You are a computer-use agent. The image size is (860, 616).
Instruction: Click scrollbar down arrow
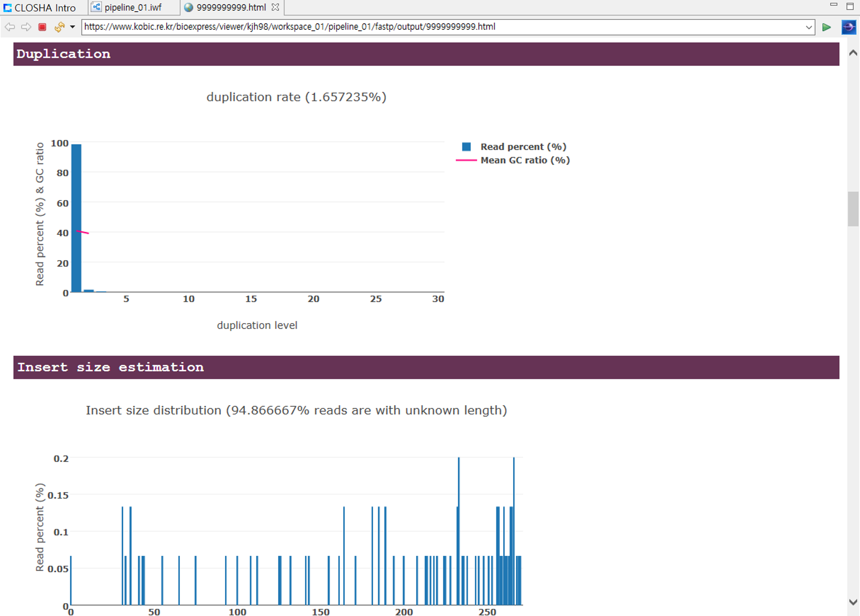(x=853, y=602)
